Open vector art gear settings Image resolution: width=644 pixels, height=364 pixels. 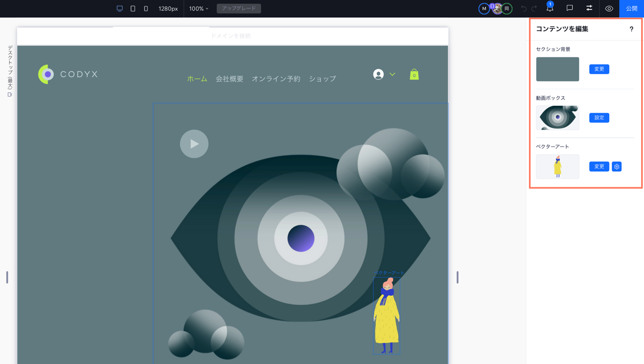pyautogui.click(x=617, y=166)
